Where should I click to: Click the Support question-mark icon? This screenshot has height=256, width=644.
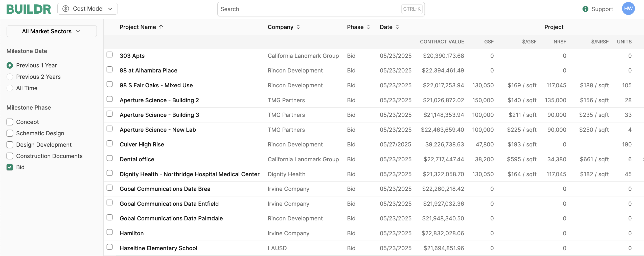tap(585, 9)
